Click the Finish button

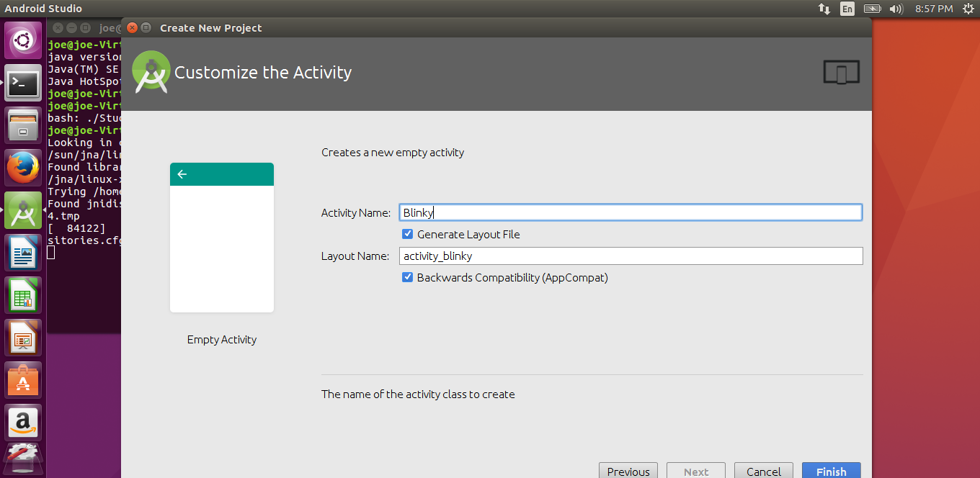[x=832, y=472]
